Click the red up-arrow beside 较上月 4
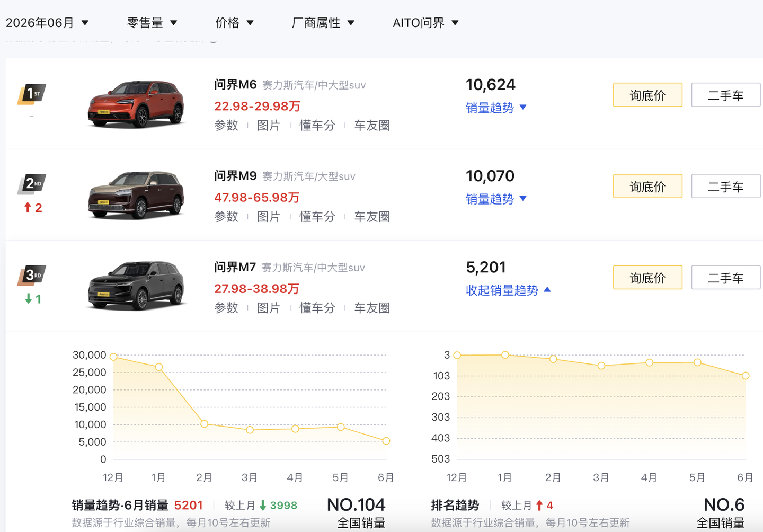Screen dimensions: 763x532 tap(539, 506)
